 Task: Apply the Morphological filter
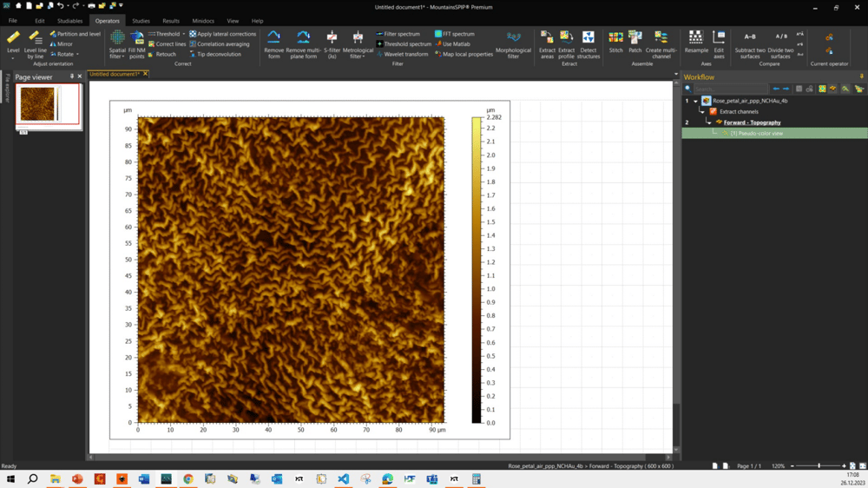point(513,44)
